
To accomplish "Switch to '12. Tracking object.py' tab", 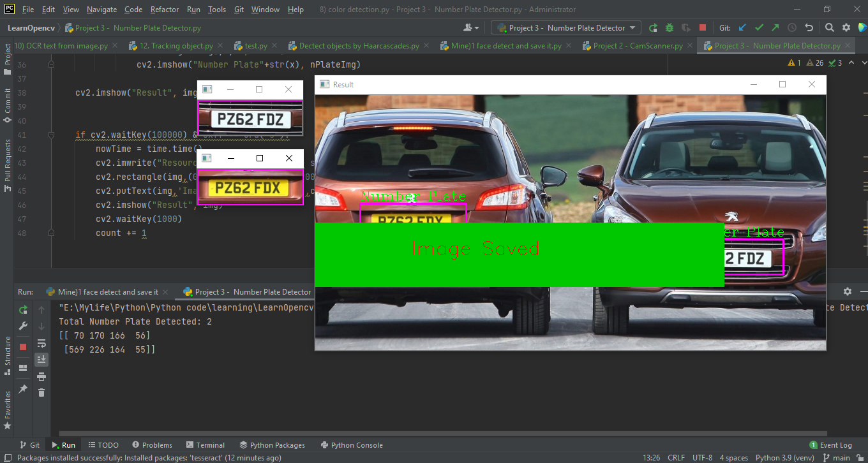I will pos(176,46).
